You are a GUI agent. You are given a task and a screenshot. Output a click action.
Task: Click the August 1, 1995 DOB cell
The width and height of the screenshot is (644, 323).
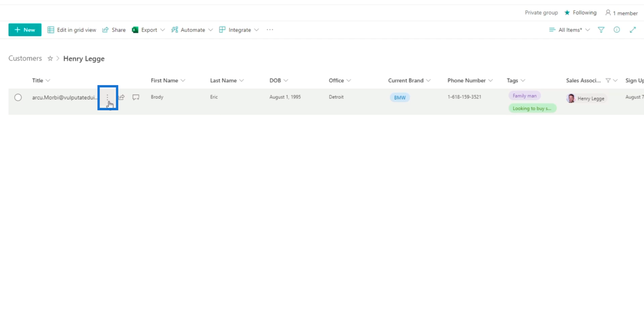pos(285,97)
